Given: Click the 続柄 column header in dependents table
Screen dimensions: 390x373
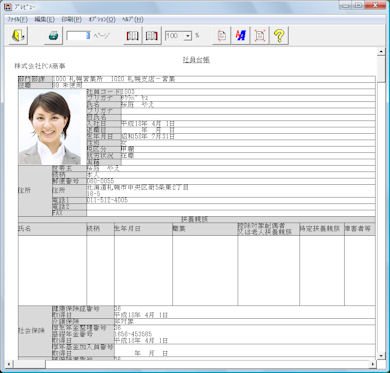Looking at the screenshot, I should (x=93, y=229).
